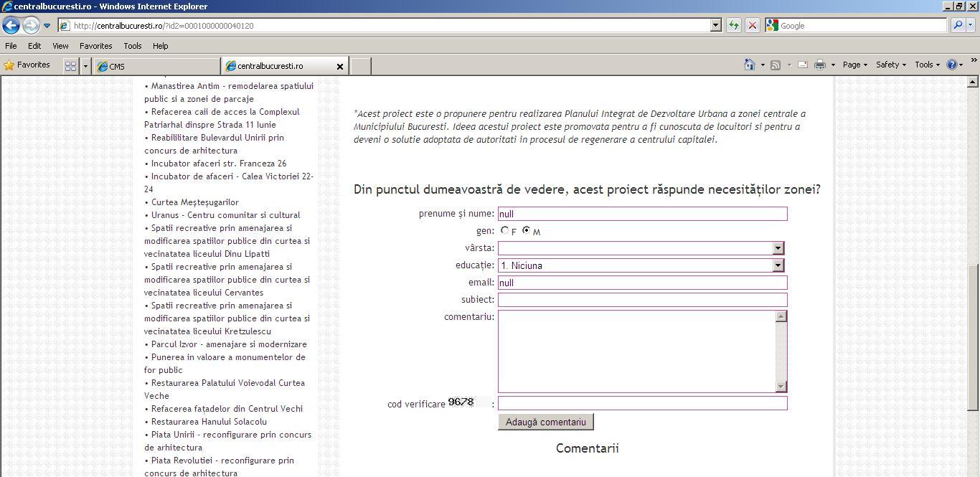The width and height of the screenshot is (980, 477).
Task: Click the 'prenume și nume' input field
Action: [642, 214]
